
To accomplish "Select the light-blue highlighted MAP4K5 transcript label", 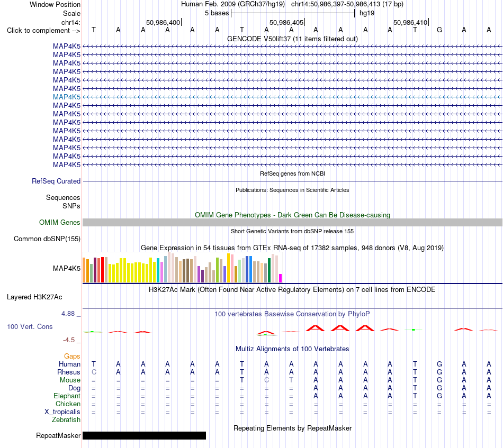I will tap(67, 97).
